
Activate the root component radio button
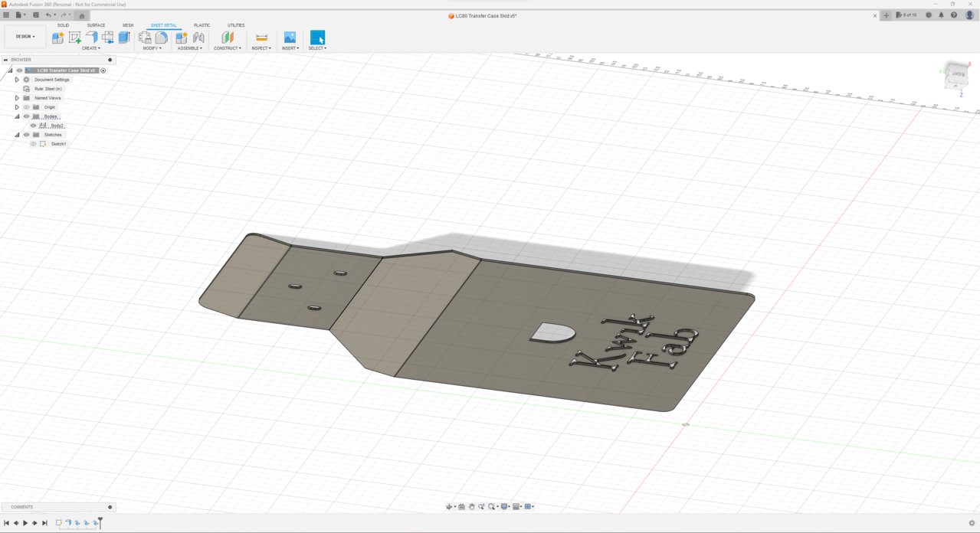pos(103,70)
